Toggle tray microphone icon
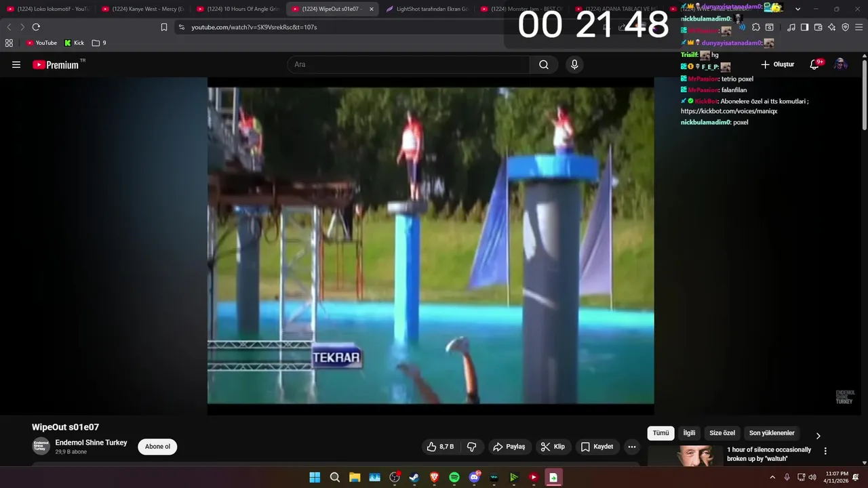The image size is (868, 488). [x=787, y=477]
